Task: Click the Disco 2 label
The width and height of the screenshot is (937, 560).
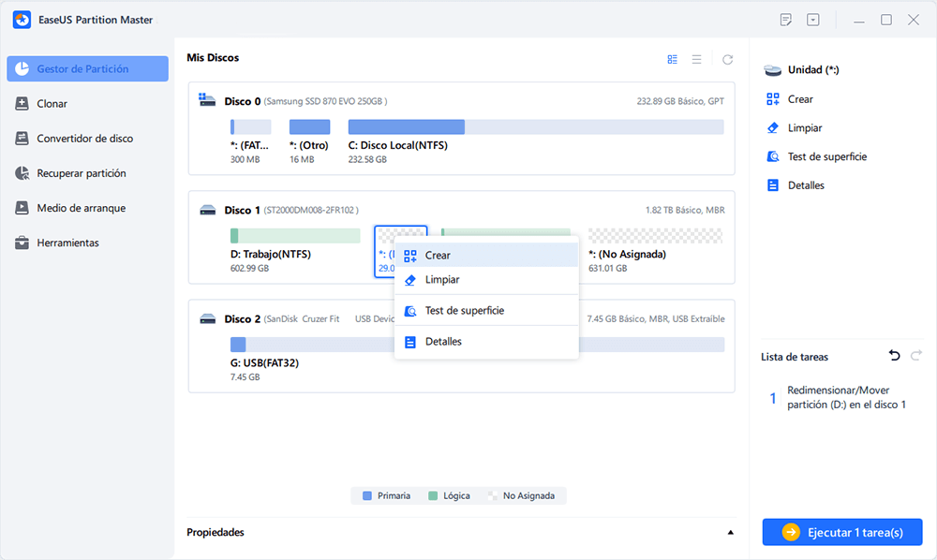Action: click(242, 318)
